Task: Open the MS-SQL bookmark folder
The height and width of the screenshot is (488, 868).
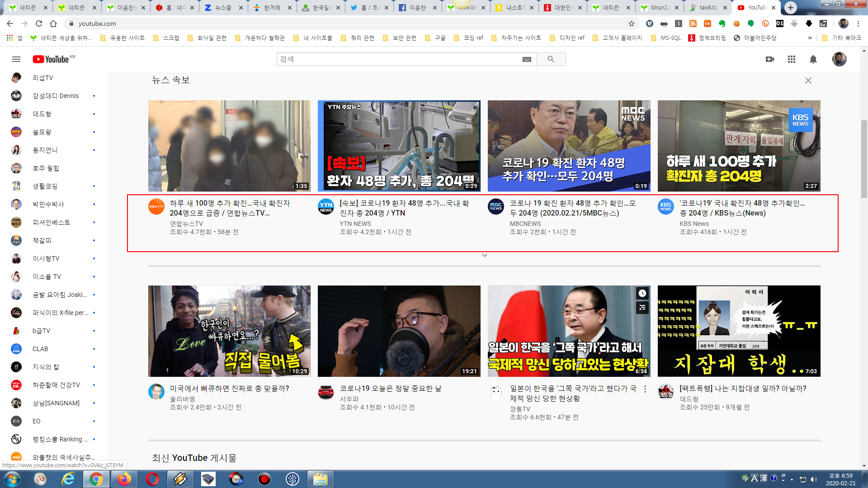Action: point(666,38)
